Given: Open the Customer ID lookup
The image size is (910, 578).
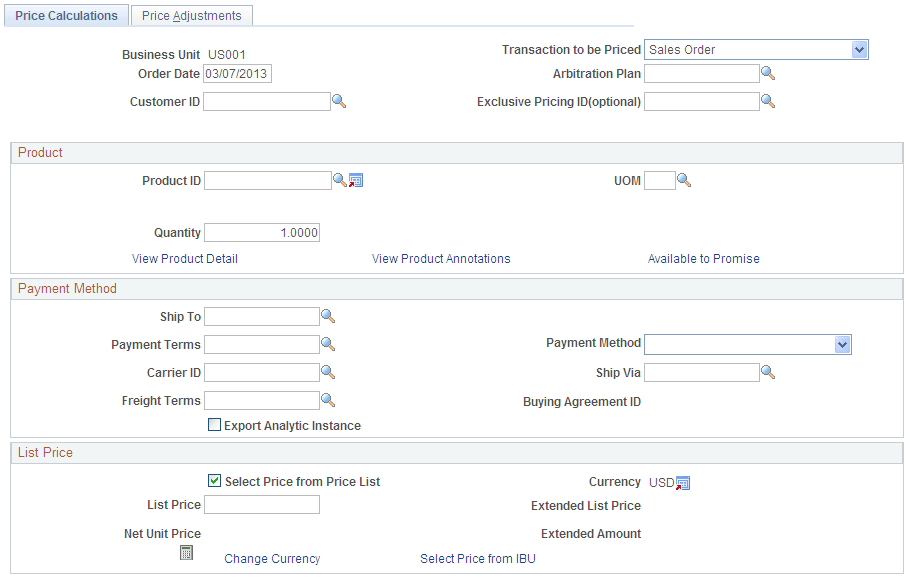Looking at the screenshot, I should (x=339, y=101).
